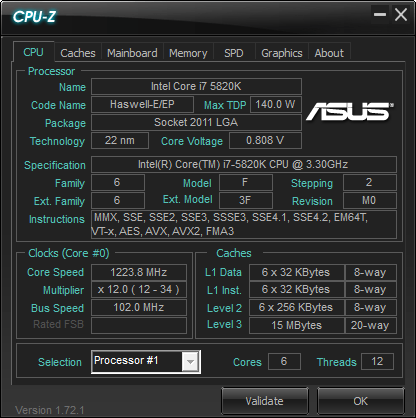This screenshot has height=418, width=416.
Task: Open the Mainboard tab
Action: [x=132, y=53]
